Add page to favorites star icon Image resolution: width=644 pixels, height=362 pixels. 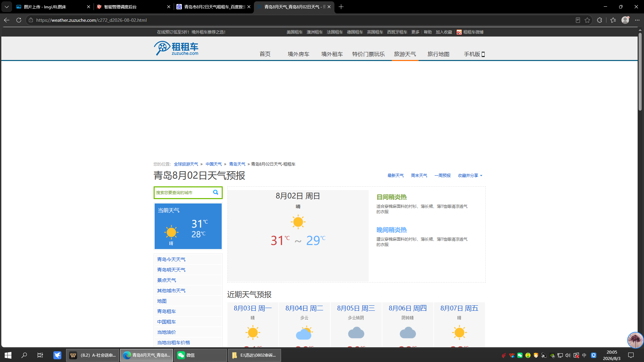[x=587, y=20]
